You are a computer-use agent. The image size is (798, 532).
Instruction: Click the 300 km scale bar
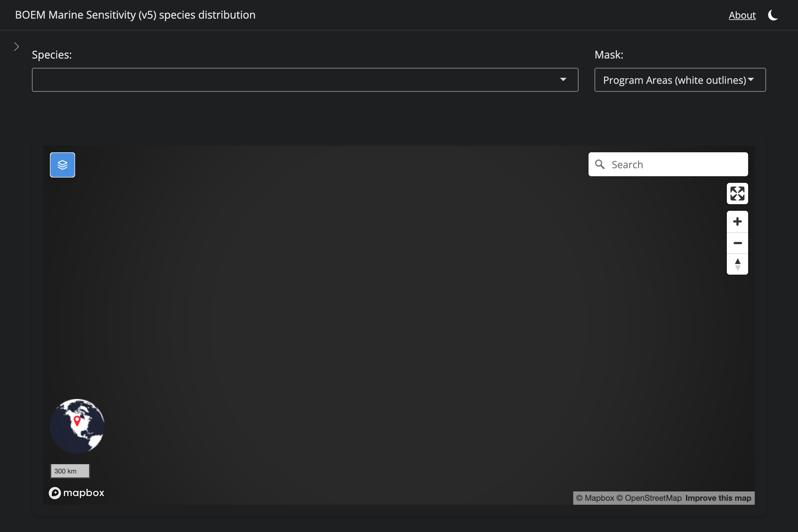(70, 471)
